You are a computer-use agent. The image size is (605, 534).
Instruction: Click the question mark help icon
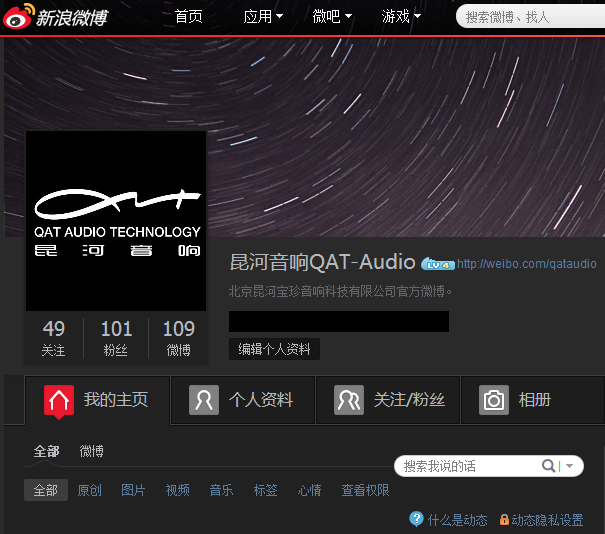coord(416,519)
